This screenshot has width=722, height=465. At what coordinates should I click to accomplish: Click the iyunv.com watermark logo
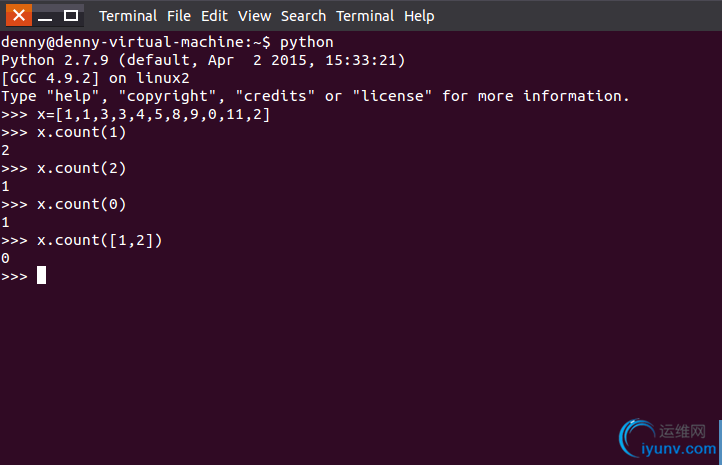(x=668, y=438)
